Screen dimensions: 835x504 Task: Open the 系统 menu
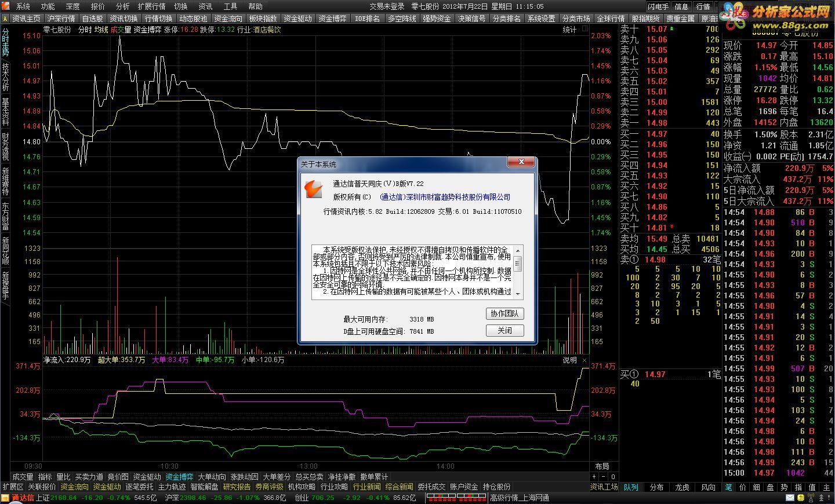(x=23, y=6)
